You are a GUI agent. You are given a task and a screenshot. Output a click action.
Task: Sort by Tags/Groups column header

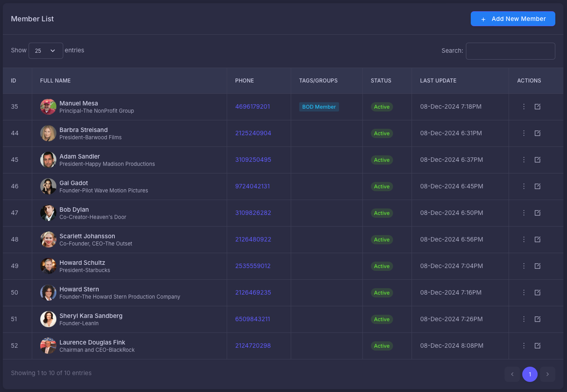click(x=327, y=80)
